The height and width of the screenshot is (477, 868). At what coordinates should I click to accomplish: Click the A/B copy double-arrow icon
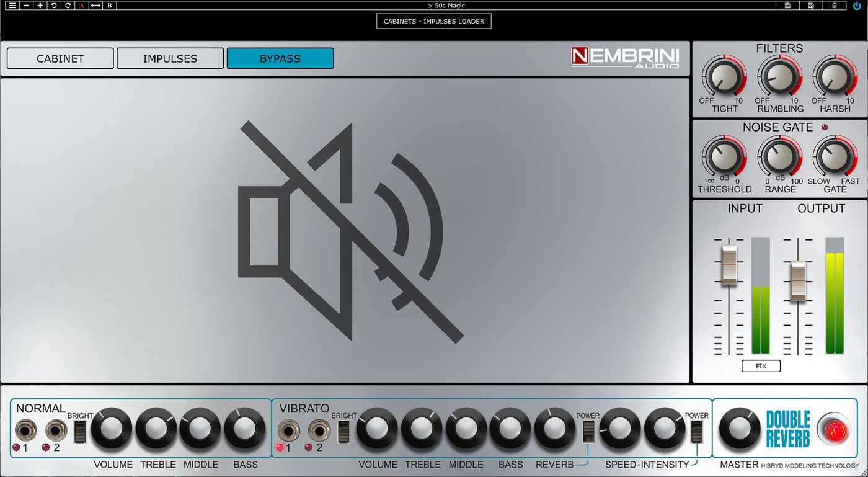tap(95, 6)
